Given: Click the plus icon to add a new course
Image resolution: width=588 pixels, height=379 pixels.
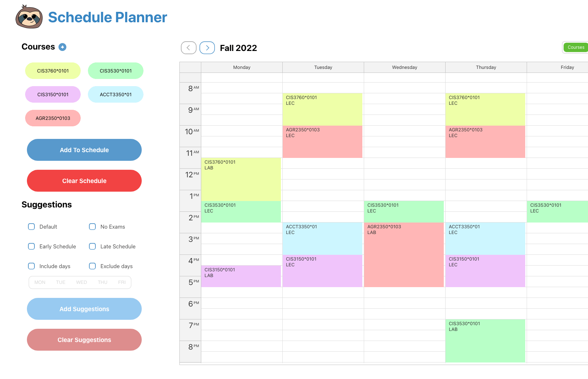Looking at the screenshot, I should click(62, 47).
